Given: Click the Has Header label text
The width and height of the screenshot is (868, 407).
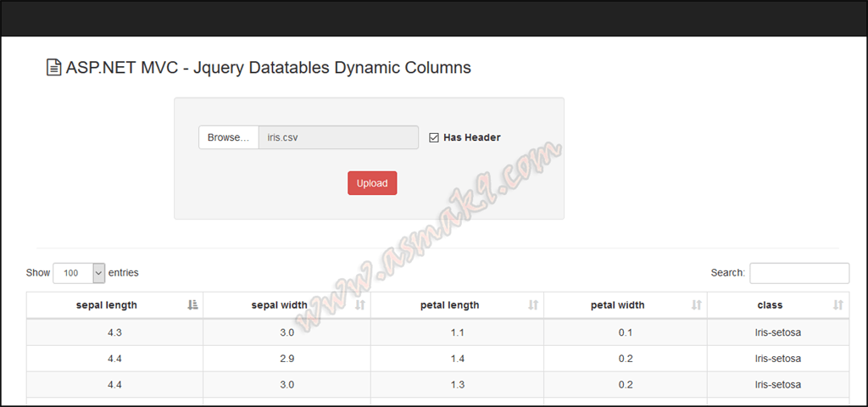Looking at the screenshot, I should coord(471,137).
